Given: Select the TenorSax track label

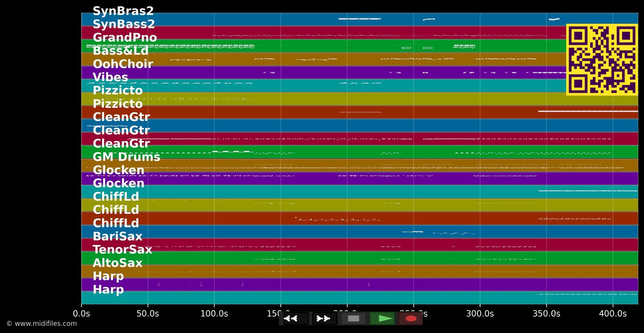Looking at the screenshot, I should pos(122,250).
